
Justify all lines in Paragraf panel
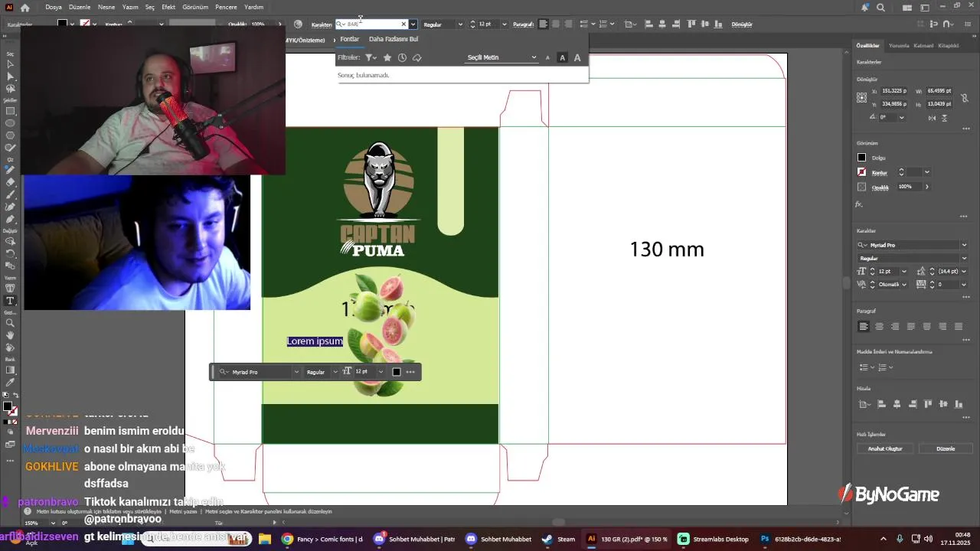click(959, 326)
